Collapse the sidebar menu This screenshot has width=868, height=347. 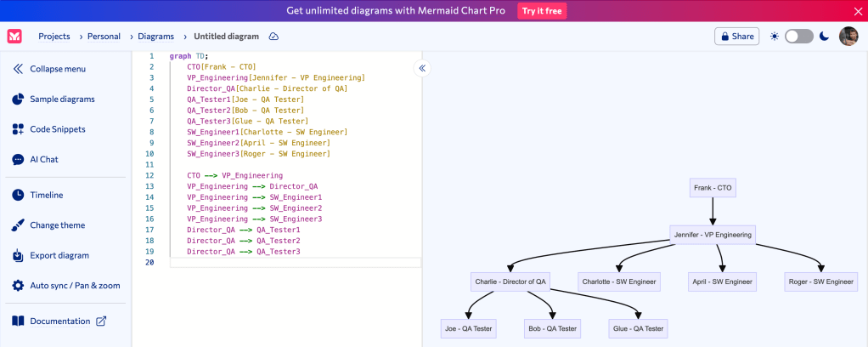57,69
